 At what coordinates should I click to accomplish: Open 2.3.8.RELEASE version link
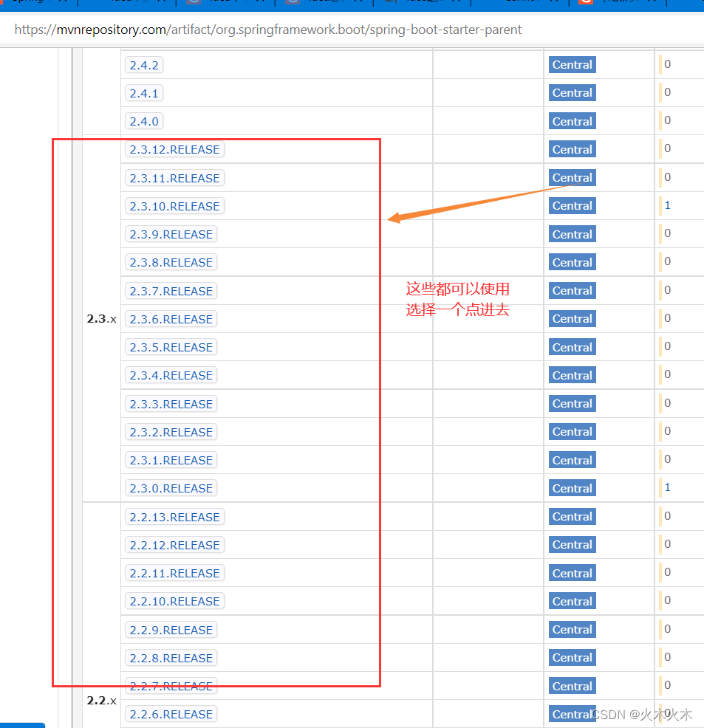pos(171,262)
